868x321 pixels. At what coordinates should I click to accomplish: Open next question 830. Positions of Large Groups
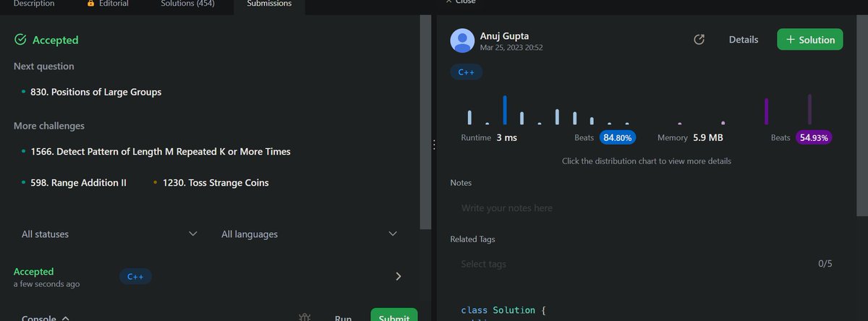click(x=96, y=92)
